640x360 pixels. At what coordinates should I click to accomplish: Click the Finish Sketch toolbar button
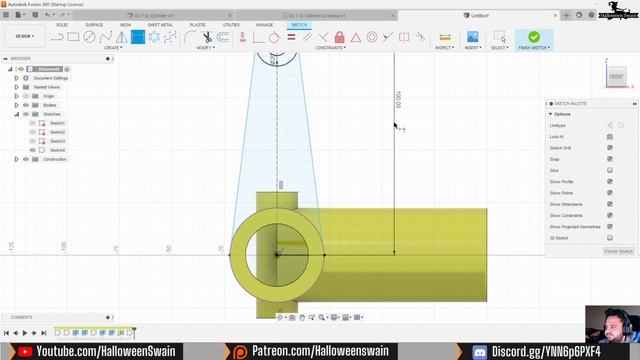coord(534,40)
